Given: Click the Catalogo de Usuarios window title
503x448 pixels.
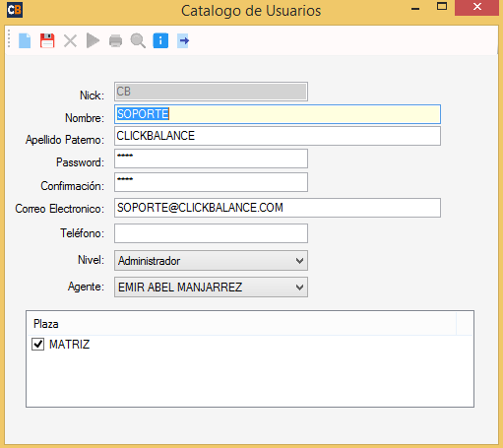Looking at the screenshot, I should (251, 11).
